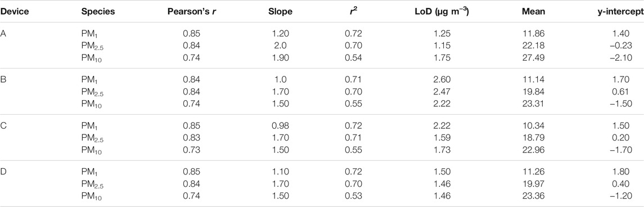
Task: Select the Device C row label
Action: point(3,127)
